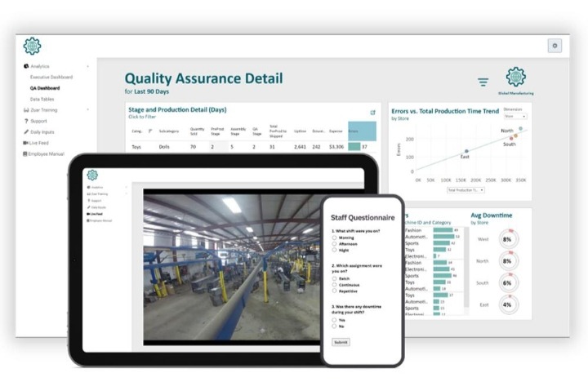This screenshot has width=588, height=382.
Task: Expand the Zuar Training chevron on the tablet
Action: click(127, 193)
